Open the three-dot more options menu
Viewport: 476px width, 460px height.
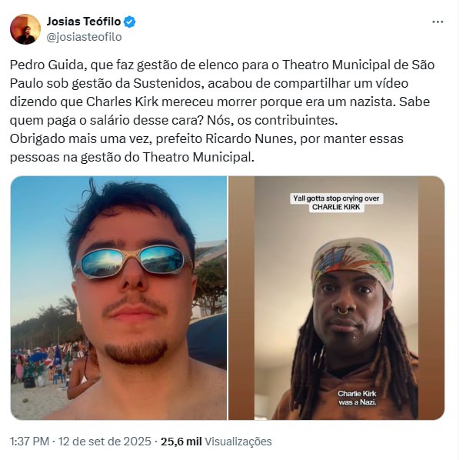(x=438, y=22)
